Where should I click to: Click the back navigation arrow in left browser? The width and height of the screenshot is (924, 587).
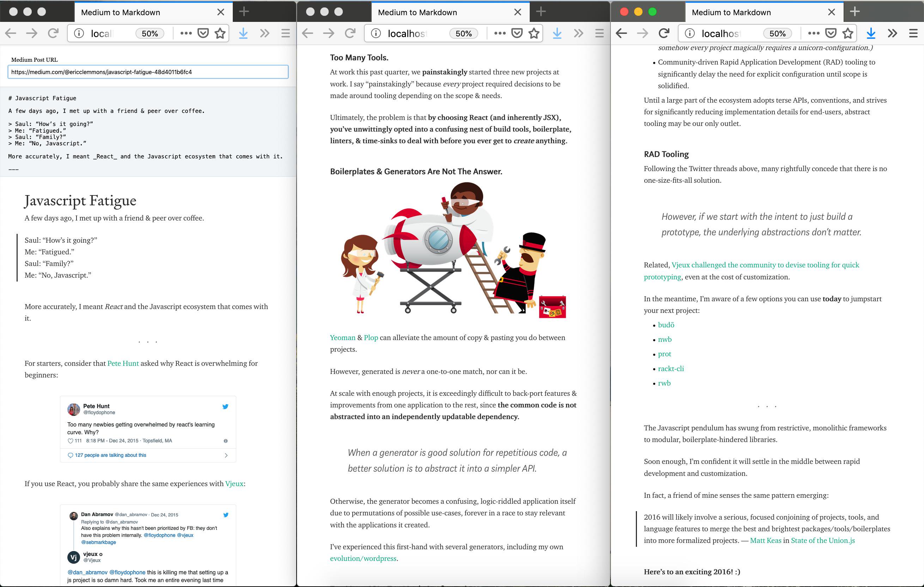pyautogui.click(x=12, y=34)
